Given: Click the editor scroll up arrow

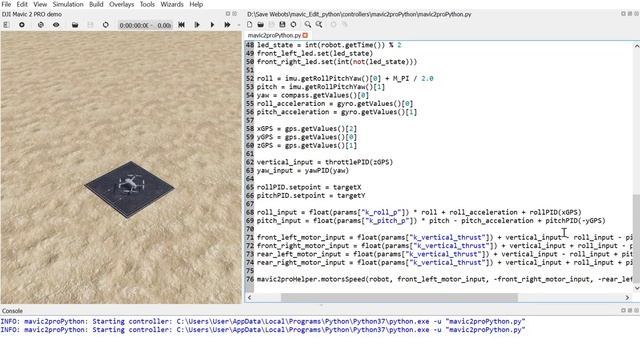Looking at the screenshot, I should [x=636, y=47].
